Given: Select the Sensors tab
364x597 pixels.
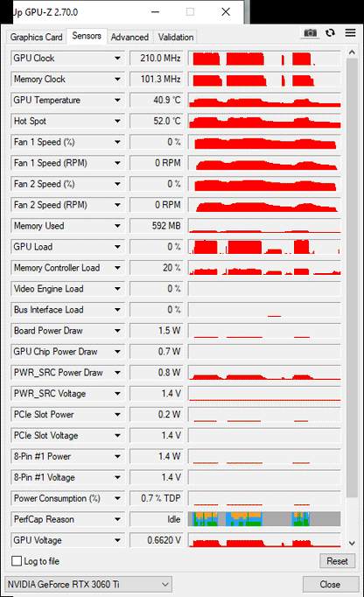Looking at the screenshot, I should point(87,36).
